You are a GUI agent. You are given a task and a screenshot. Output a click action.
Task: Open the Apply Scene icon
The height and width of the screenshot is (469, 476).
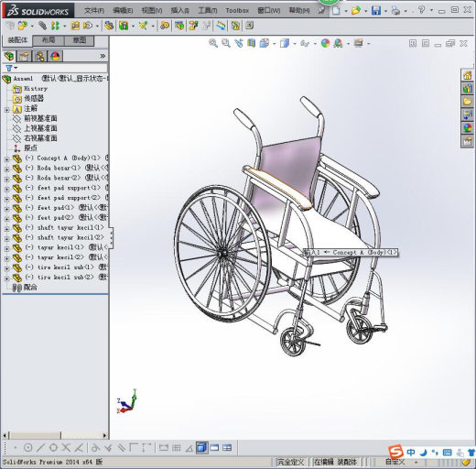pyautogui.click(x=338, y=43)
